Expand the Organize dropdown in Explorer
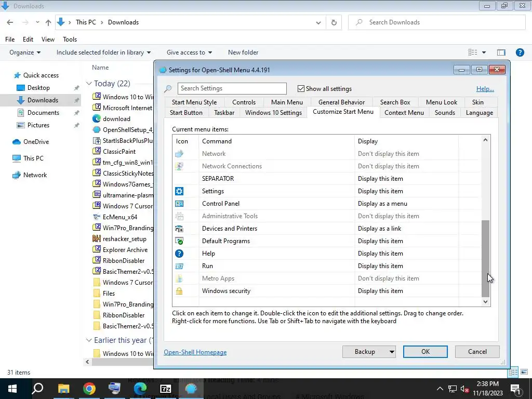 tap(25, 52)
